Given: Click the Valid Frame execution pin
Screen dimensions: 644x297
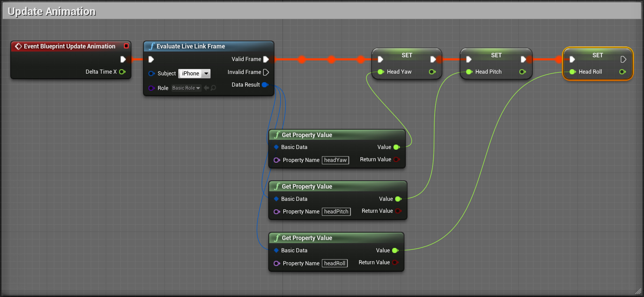Looking at the screenshot, I should click(266, 59).
